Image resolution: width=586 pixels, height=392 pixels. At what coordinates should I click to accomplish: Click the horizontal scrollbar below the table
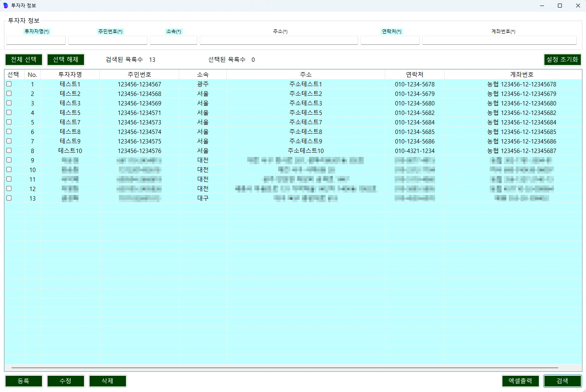tap(285, 368)
